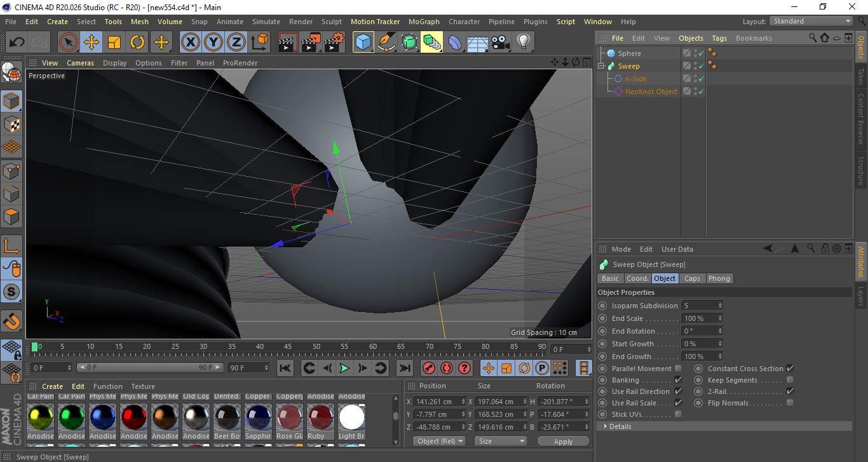Select the Light Br white material
The image size is (868, 462).
[352, 418]
